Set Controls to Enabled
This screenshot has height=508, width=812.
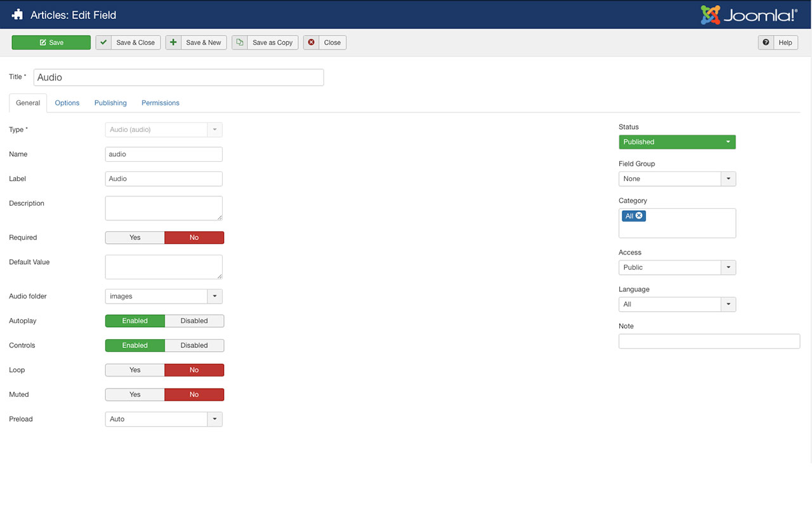pos(135,345)
